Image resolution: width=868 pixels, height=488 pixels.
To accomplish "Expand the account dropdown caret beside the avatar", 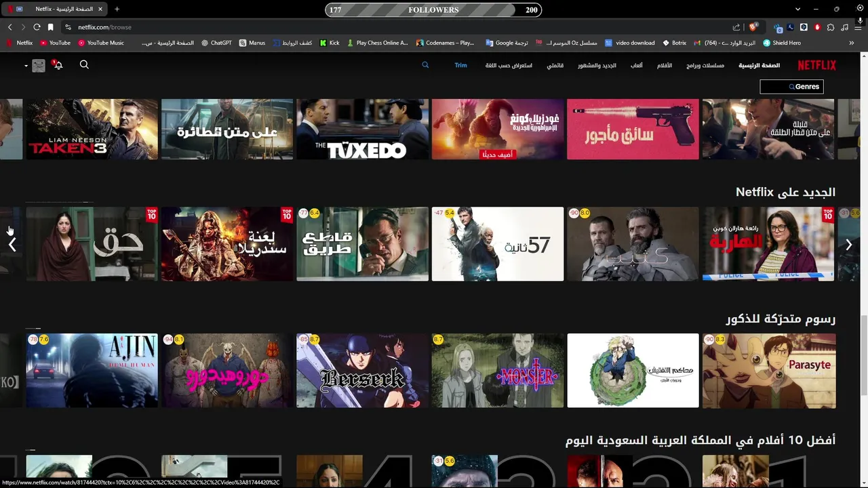I will [x=26, y=66].
